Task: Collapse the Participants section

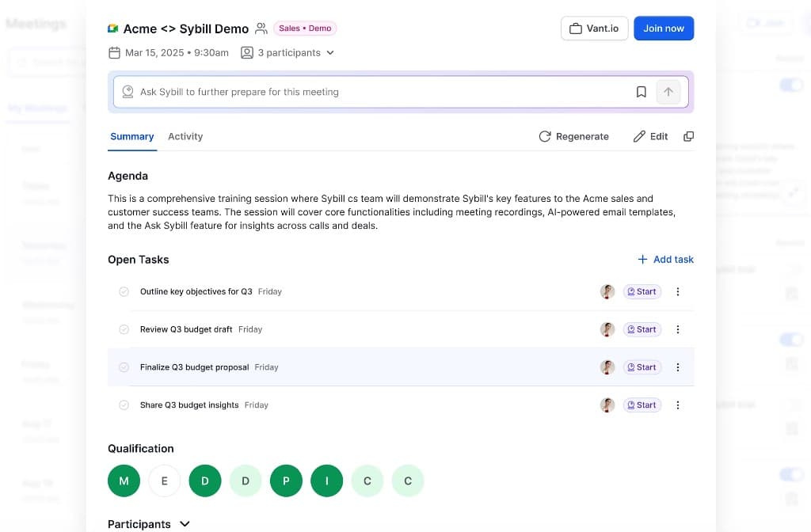Action: (185, 523)
